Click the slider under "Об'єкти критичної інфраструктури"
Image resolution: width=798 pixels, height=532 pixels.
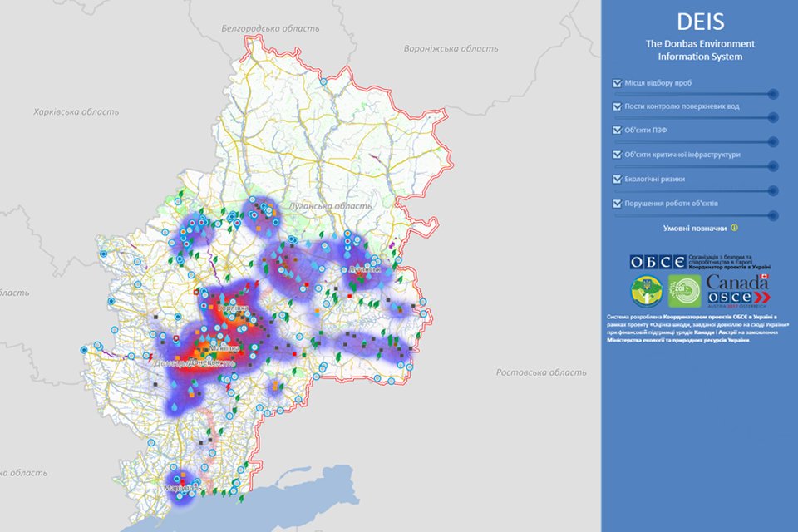click(x=696, y=166)
